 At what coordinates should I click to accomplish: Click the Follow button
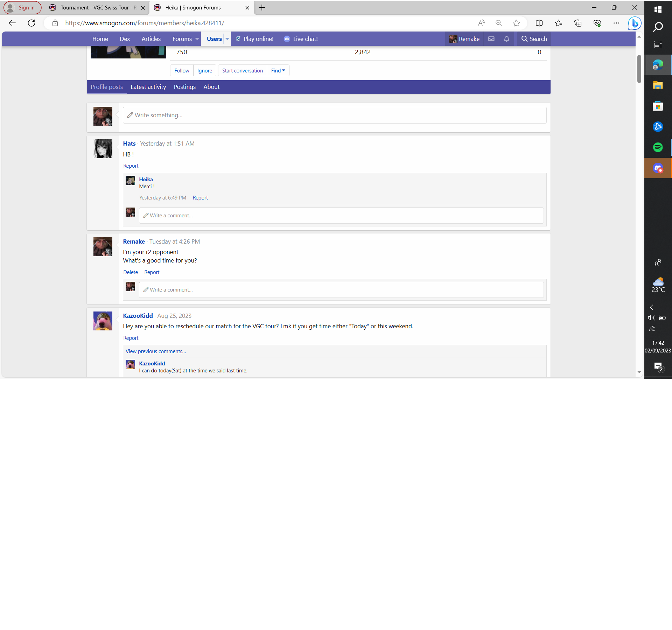click(x=182, y=71)
